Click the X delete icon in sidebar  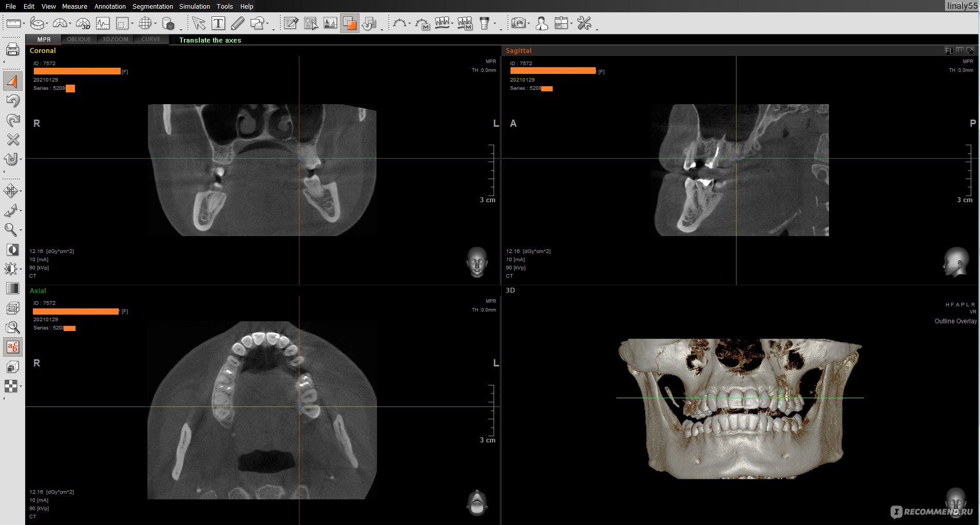pos(12,139)
